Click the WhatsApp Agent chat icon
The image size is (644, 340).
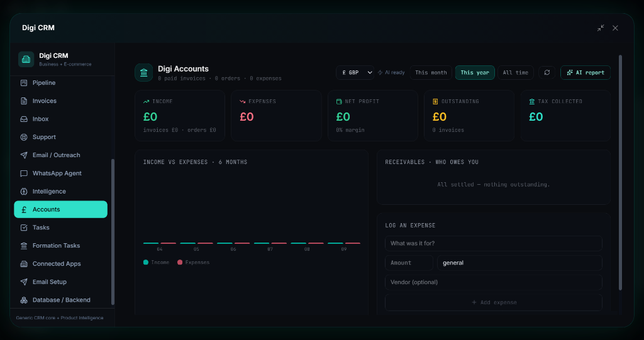click(x=24, y=173)
